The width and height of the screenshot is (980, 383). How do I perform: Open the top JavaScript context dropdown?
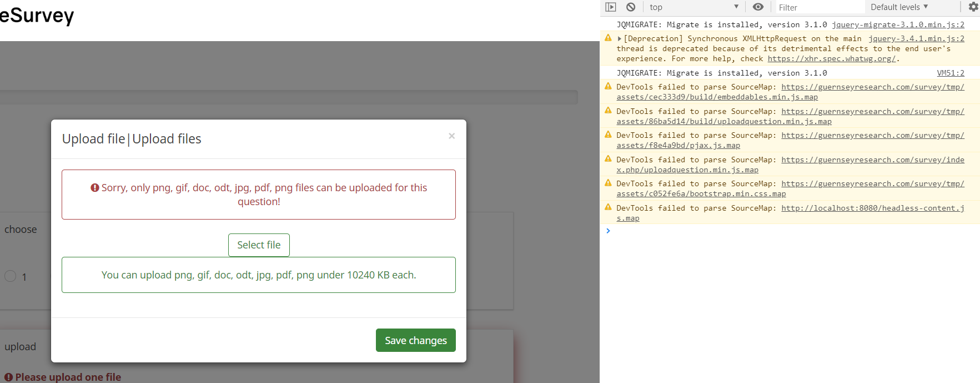click(x=694, y=7)
